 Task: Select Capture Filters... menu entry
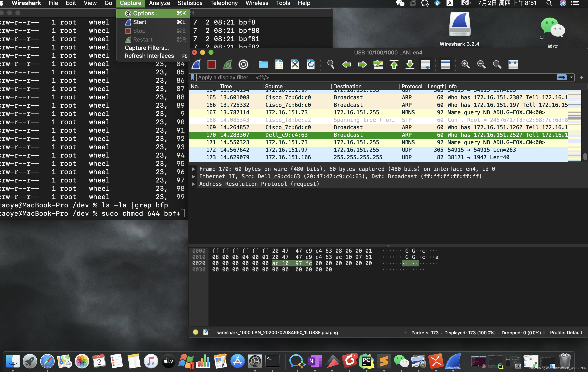coord(146,48)
